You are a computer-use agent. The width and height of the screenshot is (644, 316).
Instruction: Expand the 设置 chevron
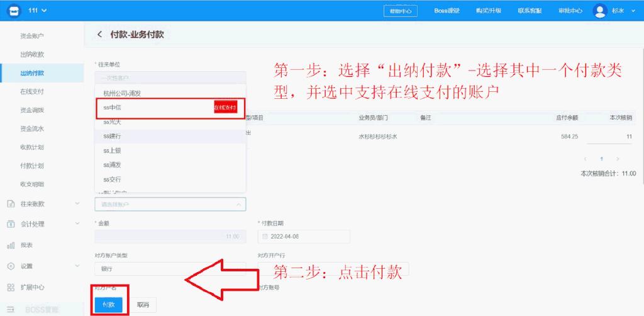point(77,266)
